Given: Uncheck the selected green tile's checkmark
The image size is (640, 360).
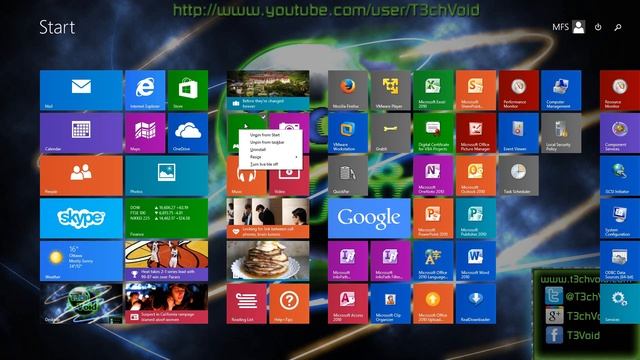Looking at the screenshot, I should [264, 116].
